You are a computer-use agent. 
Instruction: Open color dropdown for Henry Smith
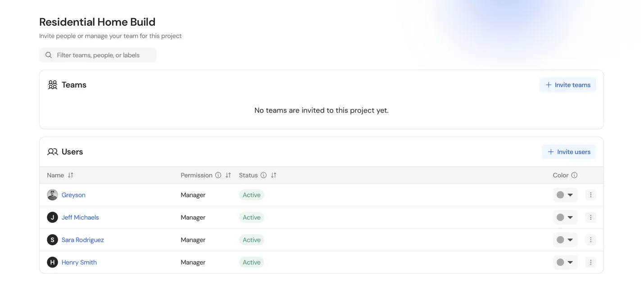[565, 262]
